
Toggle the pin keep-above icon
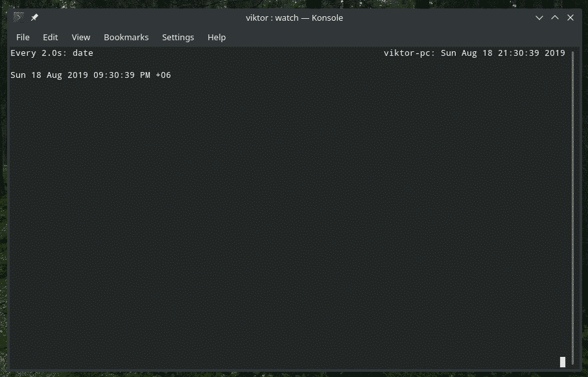coord(34,18)
